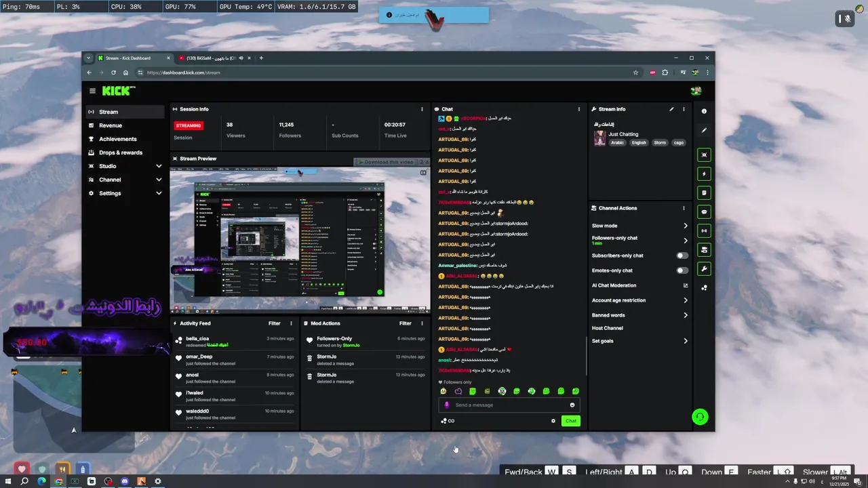Click the info icon in right rail

click(x=704, y=111)
